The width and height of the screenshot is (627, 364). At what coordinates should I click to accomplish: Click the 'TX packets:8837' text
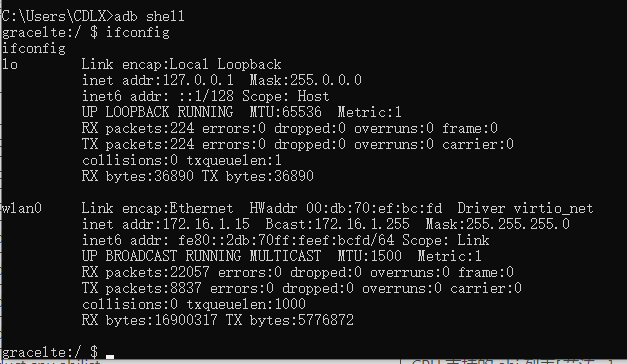pos(142,288)
